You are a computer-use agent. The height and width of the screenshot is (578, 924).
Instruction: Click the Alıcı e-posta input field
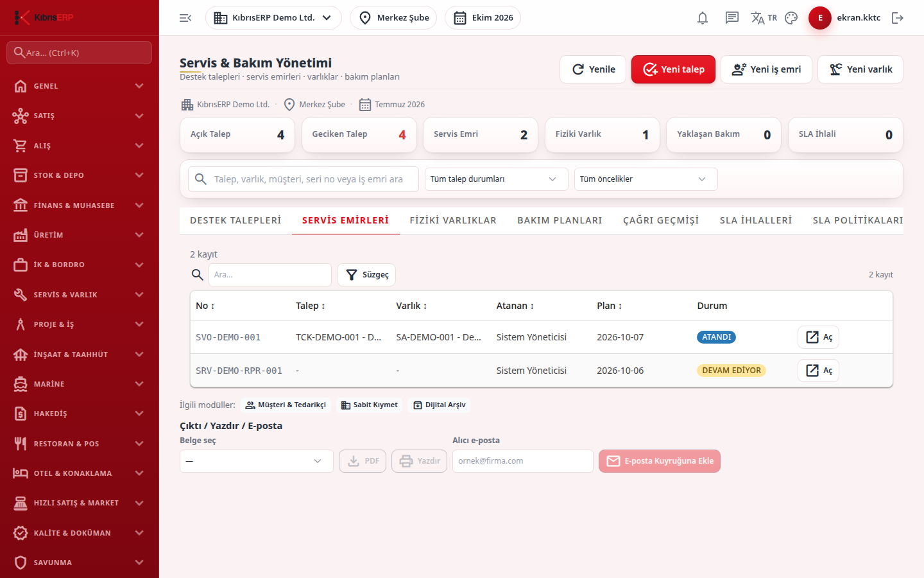523,461
